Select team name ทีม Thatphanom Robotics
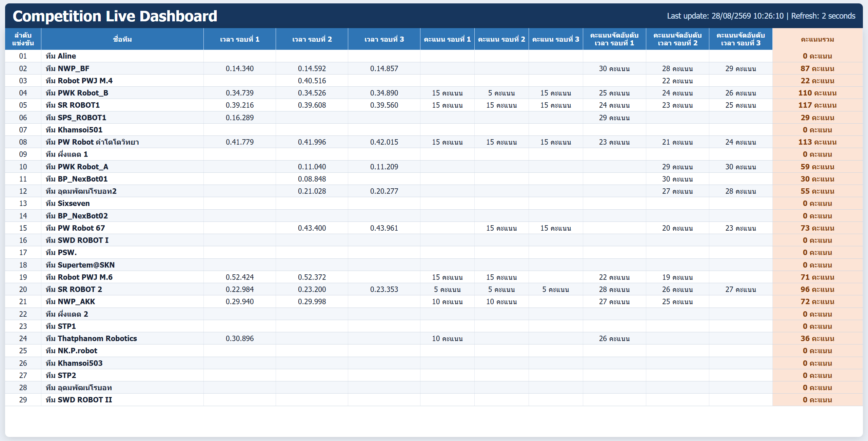The height and width of the screenshot is (441, 868). coord(91,338)
